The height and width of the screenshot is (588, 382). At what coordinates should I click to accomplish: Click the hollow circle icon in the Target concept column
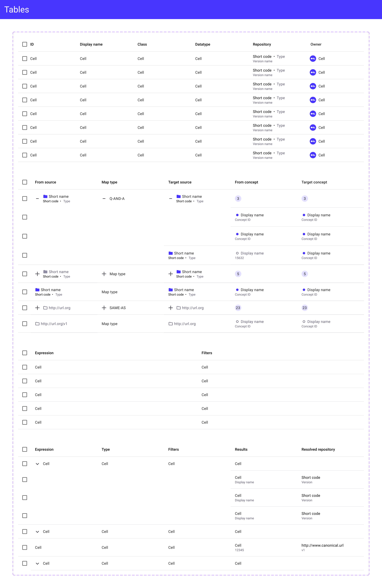pos(304,322)
